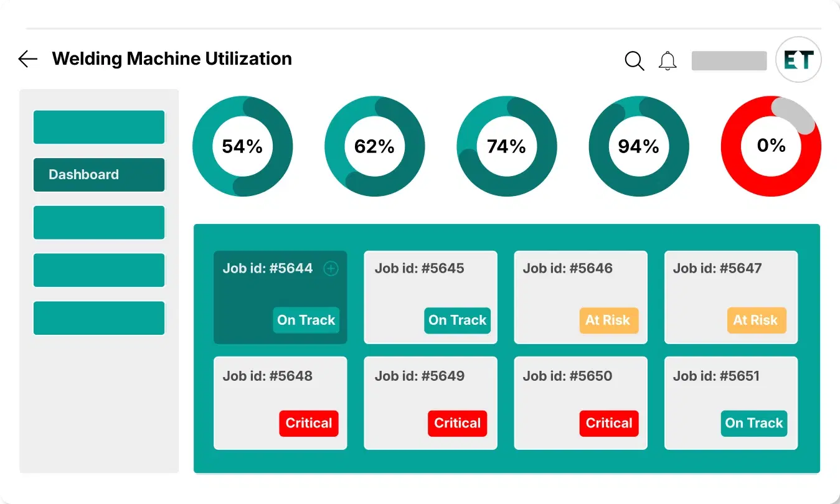
Task: Open the search magnifier icon
Action: click(x=634, y=61)
